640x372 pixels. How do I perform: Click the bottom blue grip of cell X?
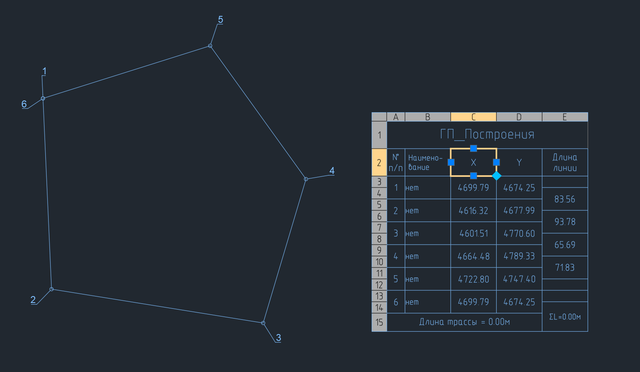coord(473,176)
